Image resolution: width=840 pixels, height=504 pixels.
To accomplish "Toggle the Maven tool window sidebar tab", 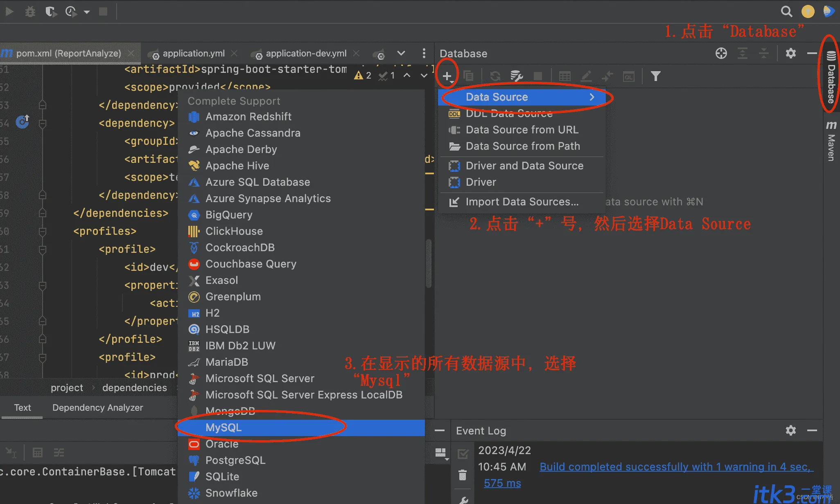I will pyautogui.click(x=831, y=141).
